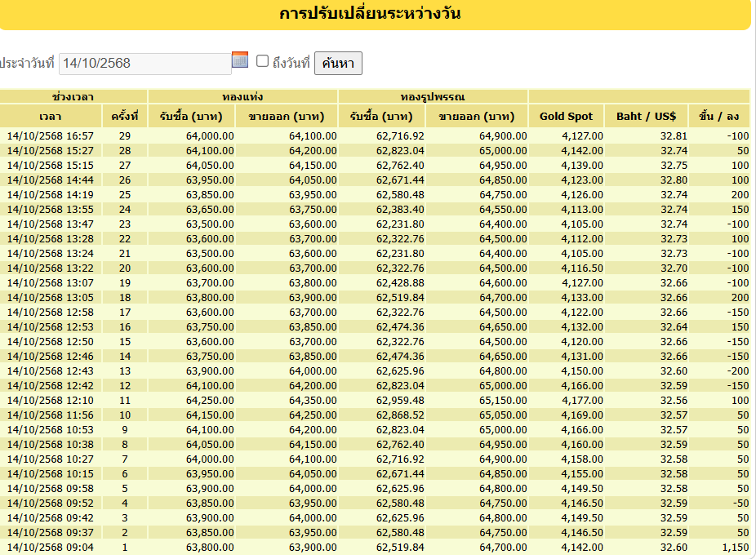Viewport: 756px width, 559px height.
Task: Select time cell 14/10/2568 10:53
Action: click(x=51, y=430)
